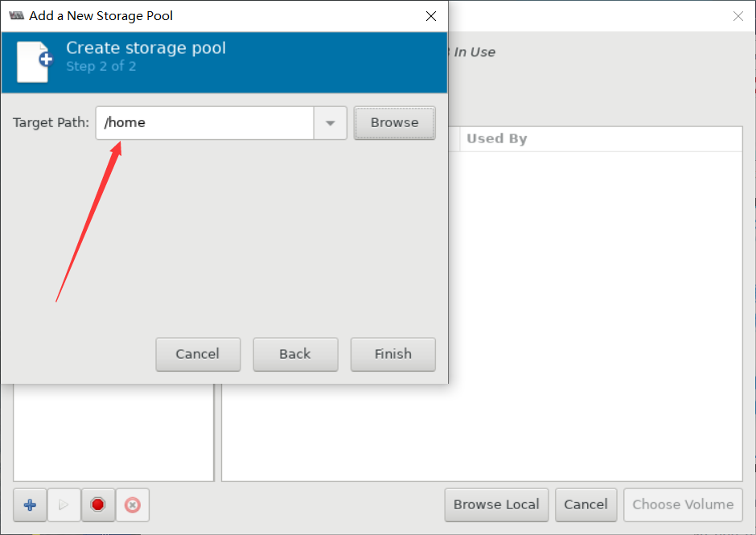Click Cancel in the storage volume window
The image size is (756, 535).
(585, 504)
